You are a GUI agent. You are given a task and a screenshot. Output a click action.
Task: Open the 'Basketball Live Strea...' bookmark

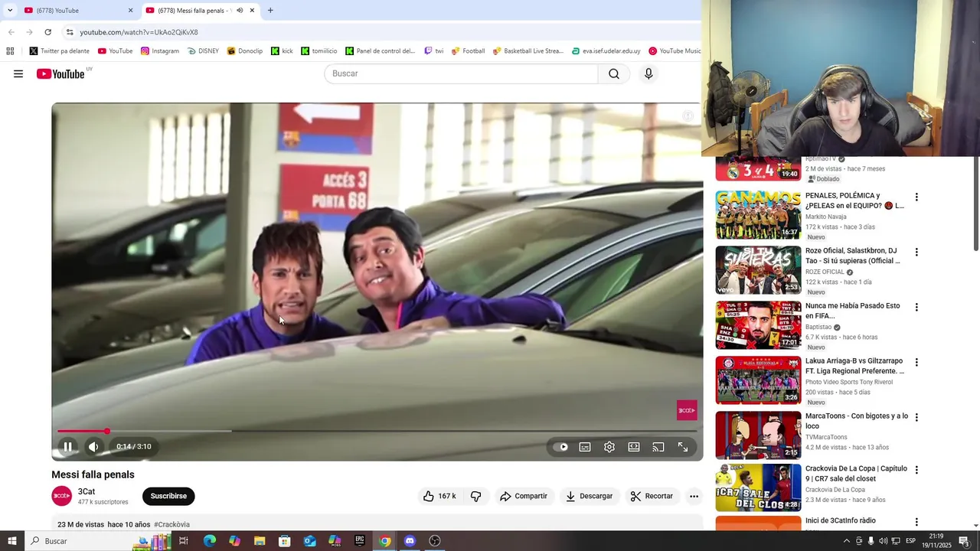click(528, 51)
